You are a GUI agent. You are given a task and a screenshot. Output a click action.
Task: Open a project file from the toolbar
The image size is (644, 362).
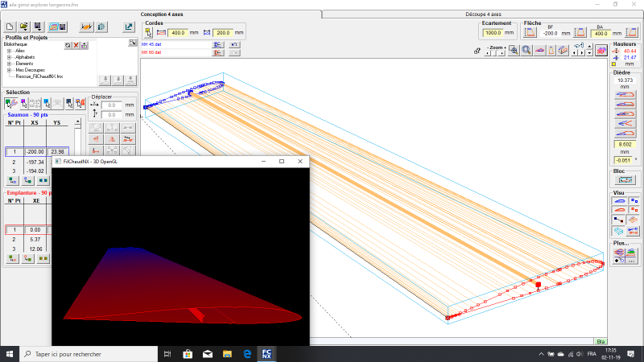click(24, 27)
